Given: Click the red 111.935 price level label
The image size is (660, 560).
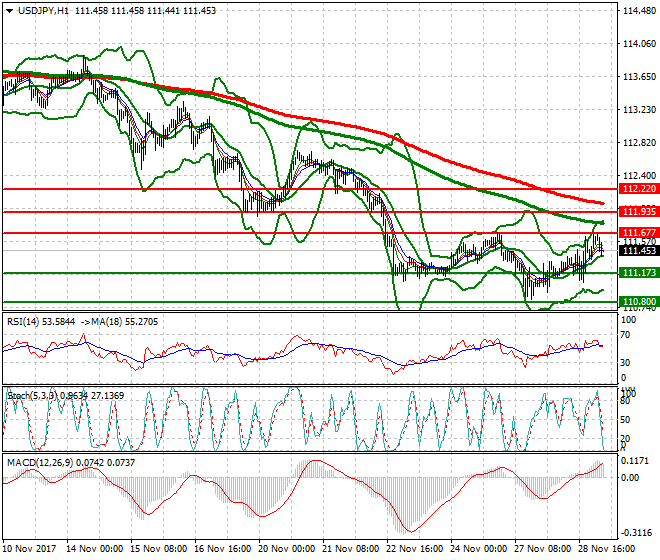Looking at the screenshot, I should click(639, 211).
